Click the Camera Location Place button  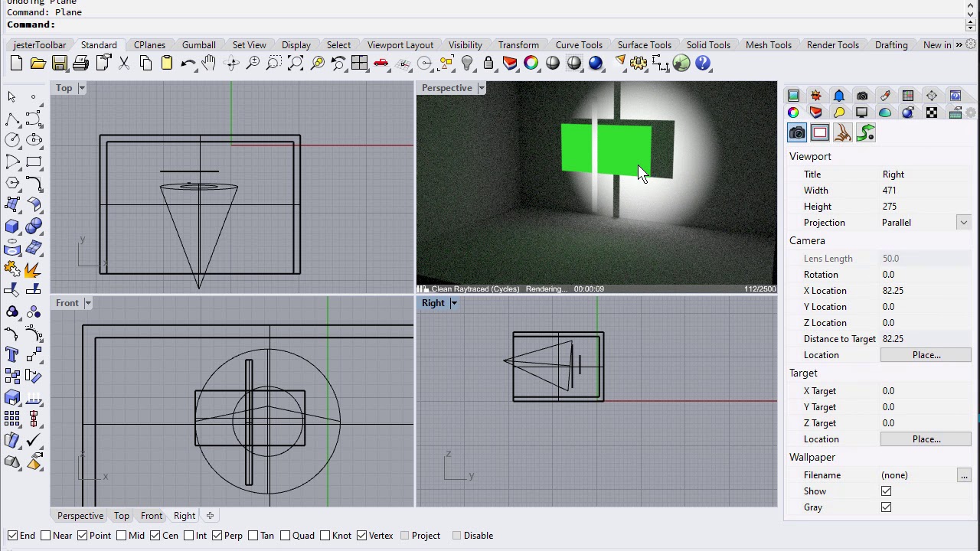pyautogui.click(x=926, y=355)
